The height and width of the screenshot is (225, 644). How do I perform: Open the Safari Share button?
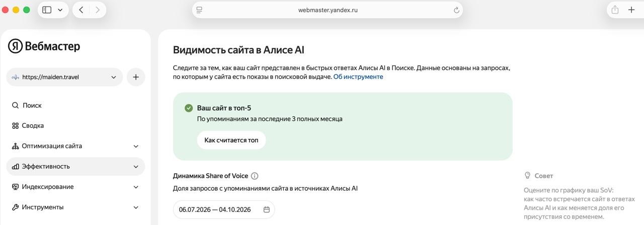pos(615,10)
